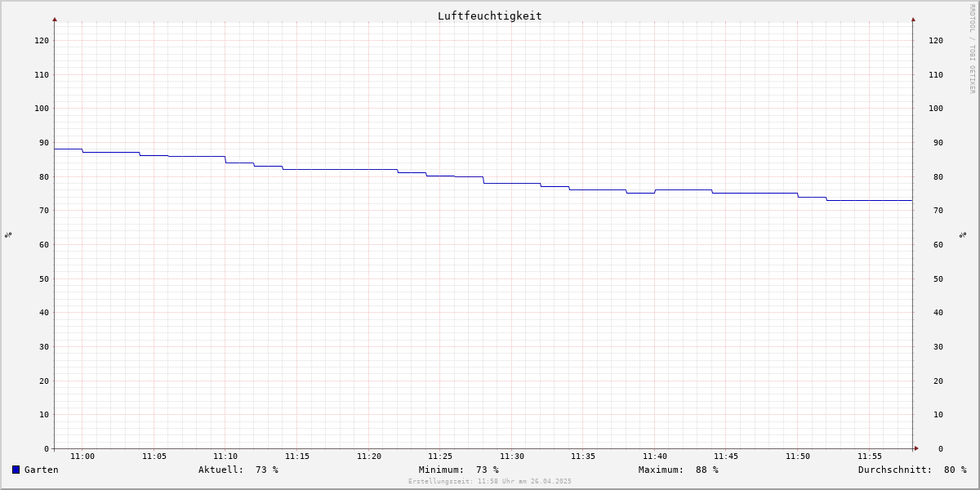980x490 pixels.
Task: Click the 70 label on the left axis
Action: pos(44,211)
